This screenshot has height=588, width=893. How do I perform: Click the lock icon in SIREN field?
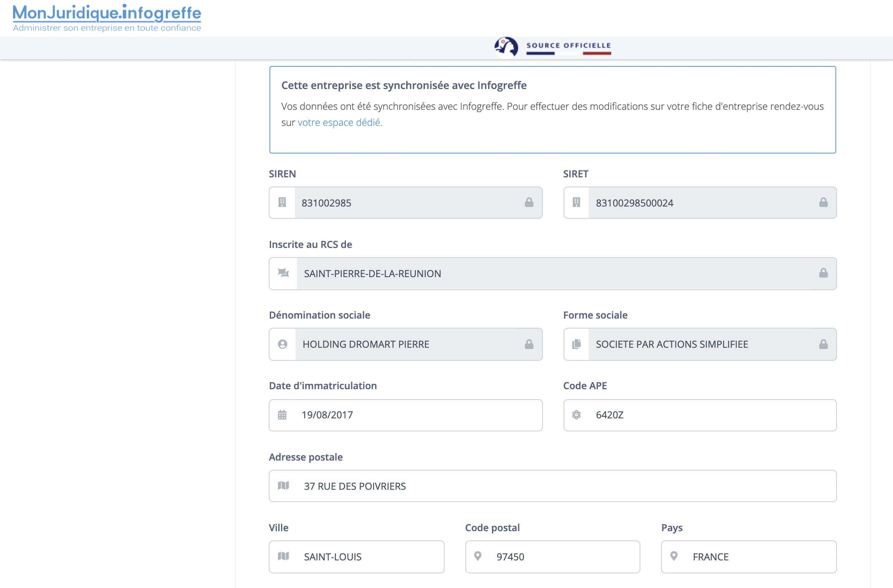[x=529, y=202]
